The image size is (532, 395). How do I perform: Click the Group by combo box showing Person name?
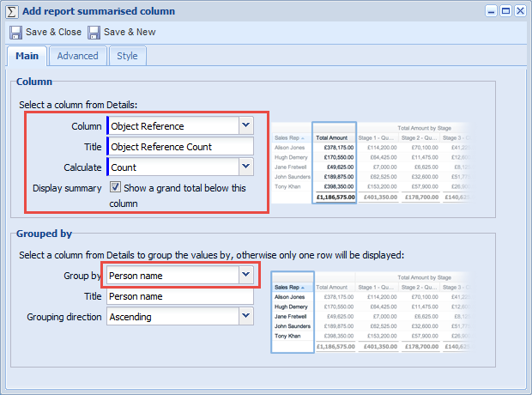coord(180,275)
